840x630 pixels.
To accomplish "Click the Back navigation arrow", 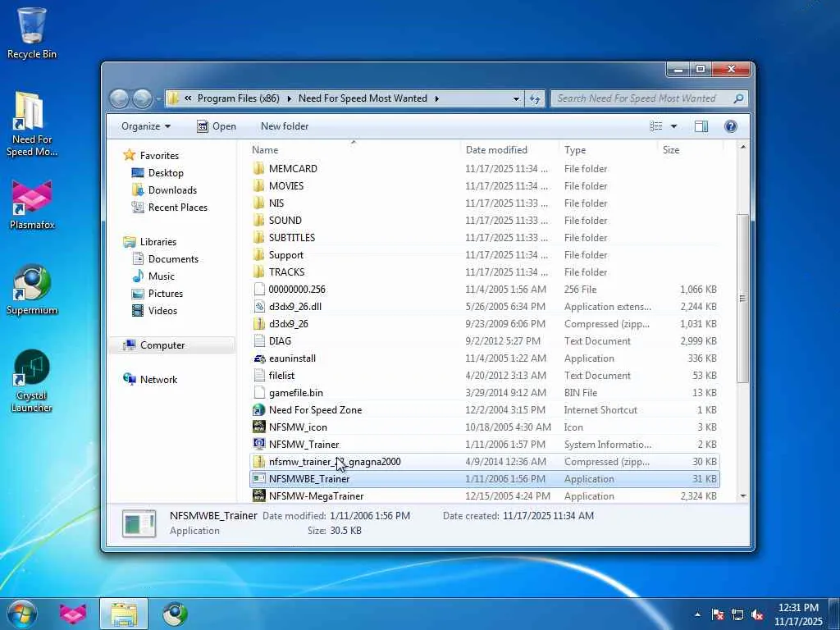I will tap(120, 98).
